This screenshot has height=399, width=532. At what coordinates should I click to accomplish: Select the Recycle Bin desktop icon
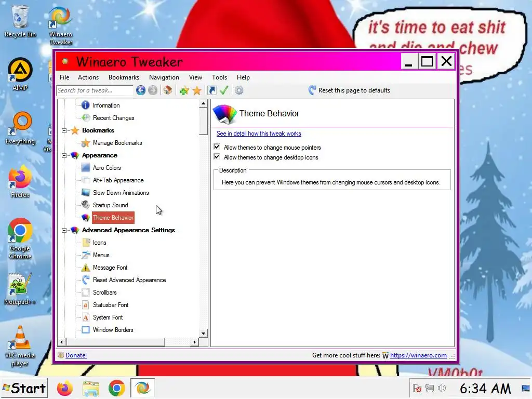pyautogui.click(x=20, y=21)
